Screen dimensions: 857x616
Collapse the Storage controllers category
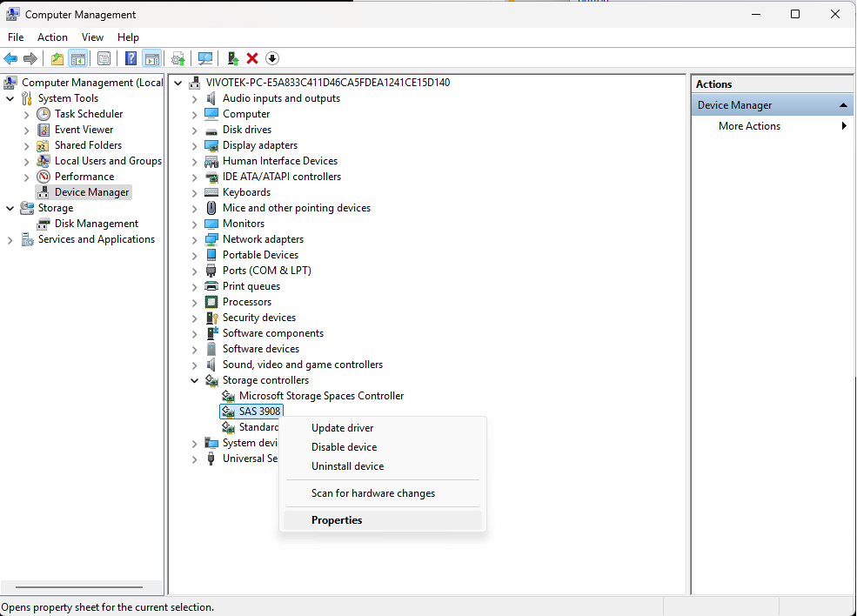tap(195, 381)
